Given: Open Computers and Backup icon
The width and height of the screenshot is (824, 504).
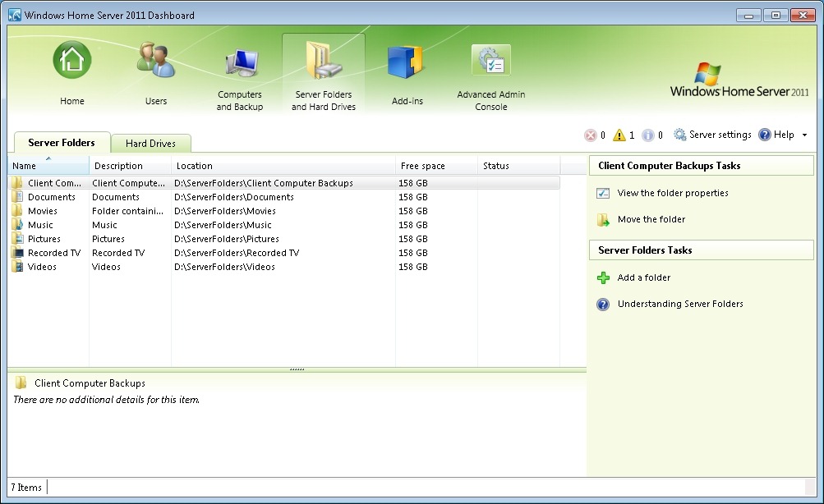Looking at the screenshot, I should (x=240, y=64).
